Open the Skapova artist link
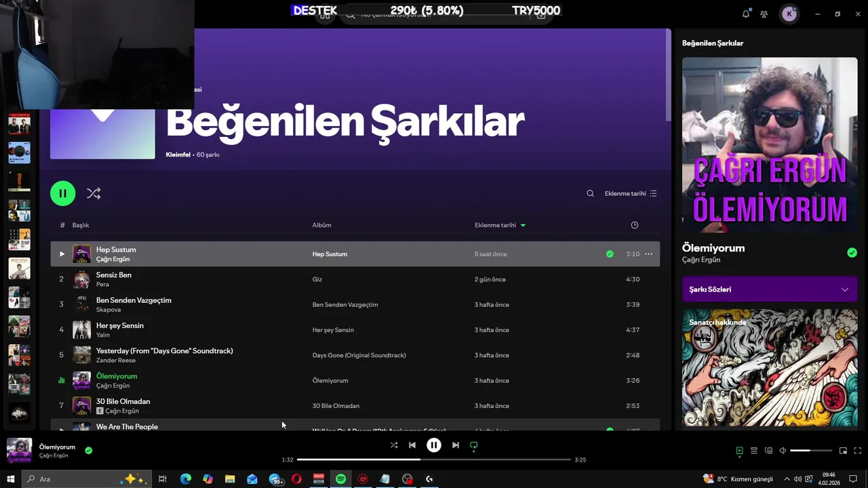Screen dimensions: 868x488 108,310
